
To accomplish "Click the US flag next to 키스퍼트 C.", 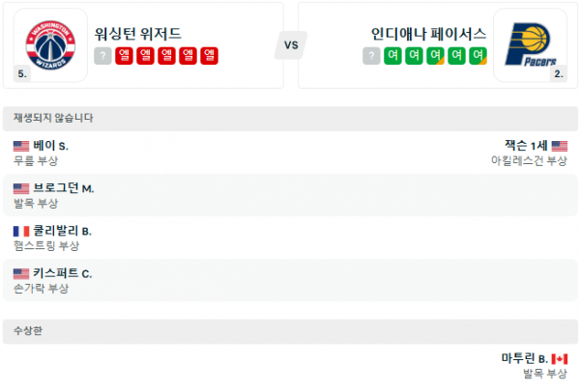I will [x=21, y=274].
